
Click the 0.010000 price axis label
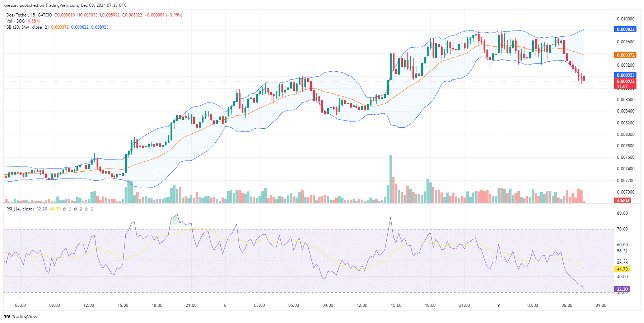625,19
